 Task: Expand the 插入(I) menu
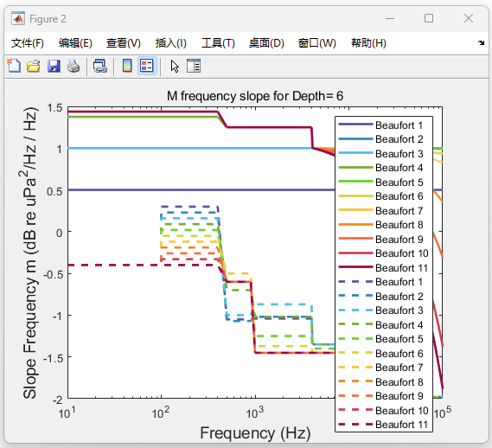(171, 43)
